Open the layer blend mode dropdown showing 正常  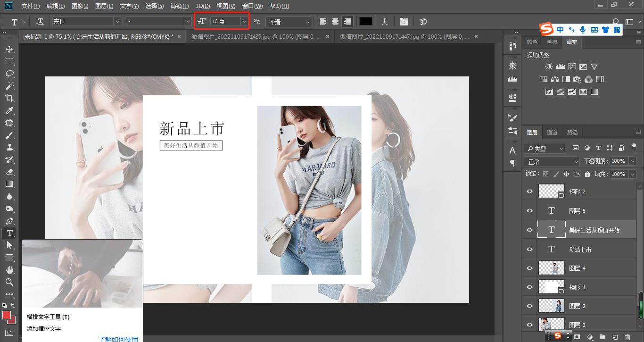coord(550,161)
